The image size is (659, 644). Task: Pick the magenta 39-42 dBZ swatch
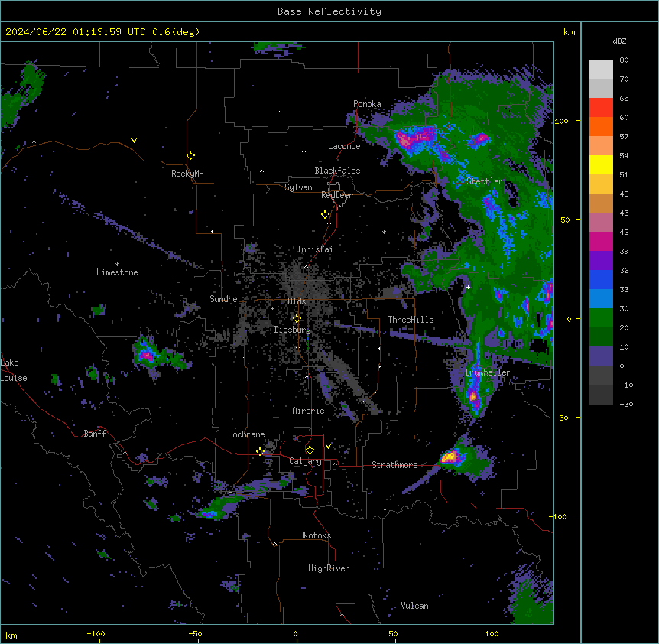(x=601, y=241)
